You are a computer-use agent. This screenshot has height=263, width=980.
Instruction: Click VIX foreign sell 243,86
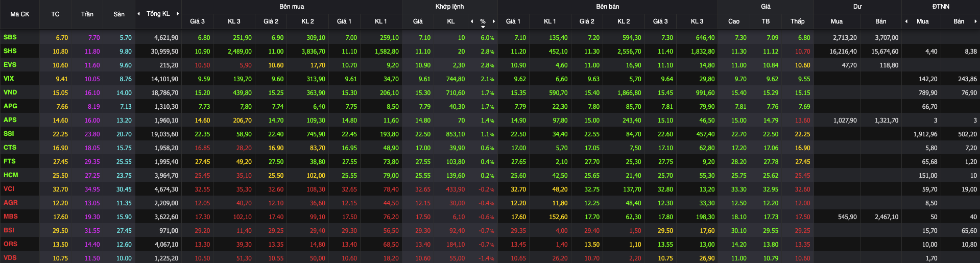coord(967,79)
